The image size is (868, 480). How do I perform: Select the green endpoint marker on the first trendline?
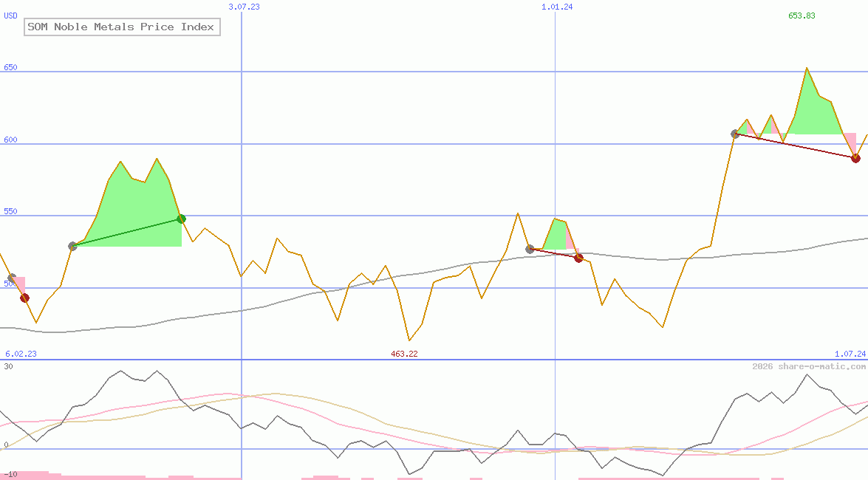[x=181, y=219]
